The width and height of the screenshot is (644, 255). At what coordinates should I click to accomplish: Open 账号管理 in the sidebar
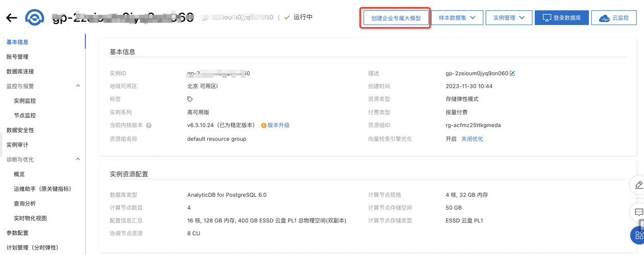click(17, 57)
